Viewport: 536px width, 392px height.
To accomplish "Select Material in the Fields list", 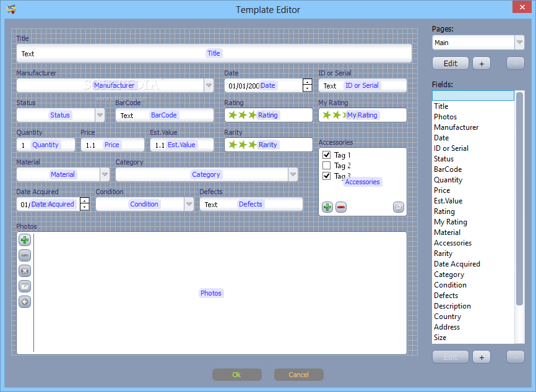I will tap(473, 232).
